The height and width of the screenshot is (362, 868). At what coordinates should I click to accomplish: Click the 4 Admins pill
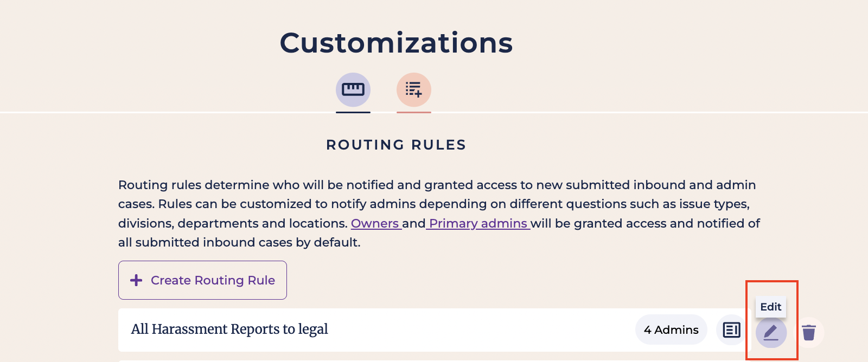click(671, 329)
